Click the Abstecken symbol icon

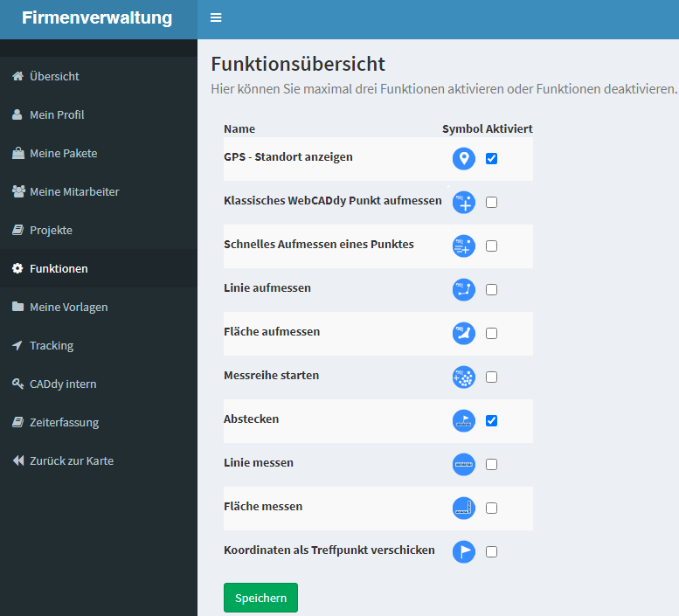[x=464, y=421]
